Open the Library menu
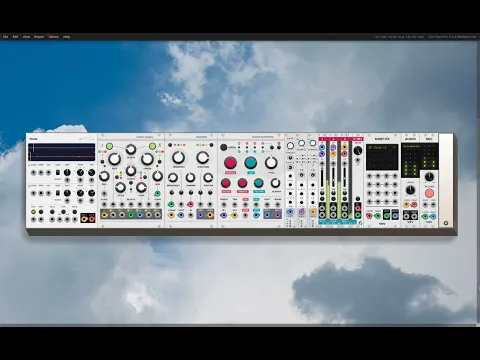 click(x=54, y=37)
